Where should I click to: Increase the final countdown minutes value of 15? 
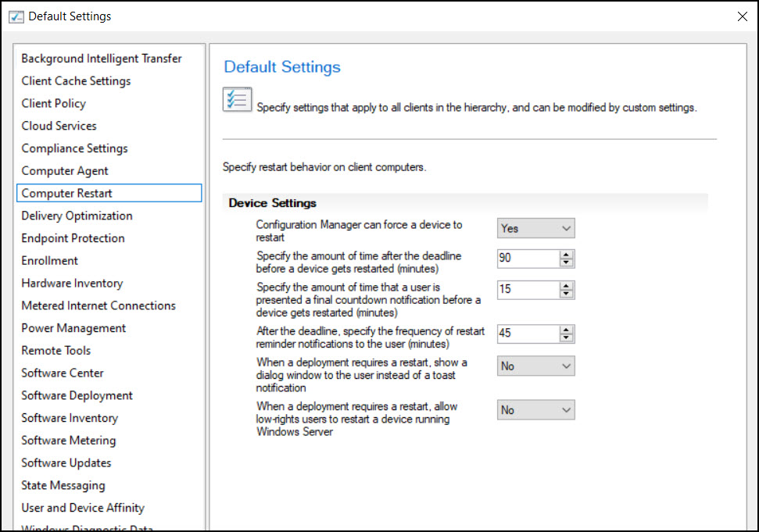[x=567, y=286]
